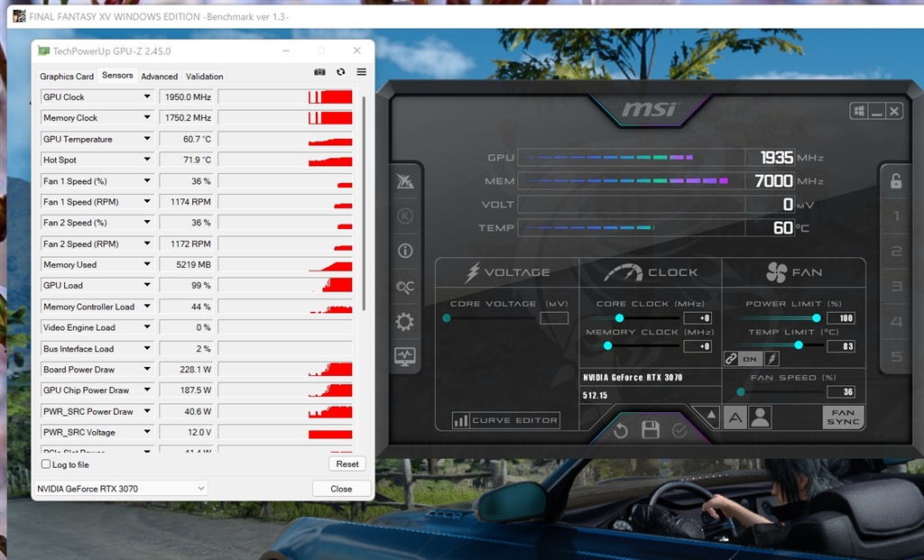This screenshot has height=560, width=924.
Task: Click the Memory Clock +0 value field
Action: [698, 346]
